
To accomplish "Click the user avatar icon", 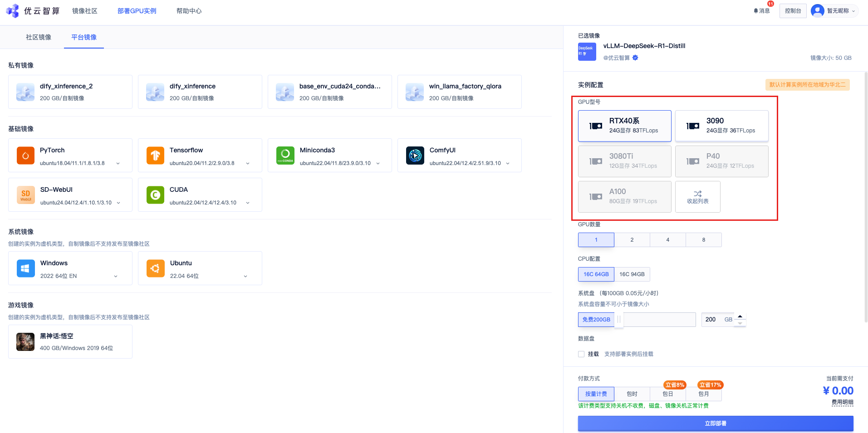I will click(818, 11).
